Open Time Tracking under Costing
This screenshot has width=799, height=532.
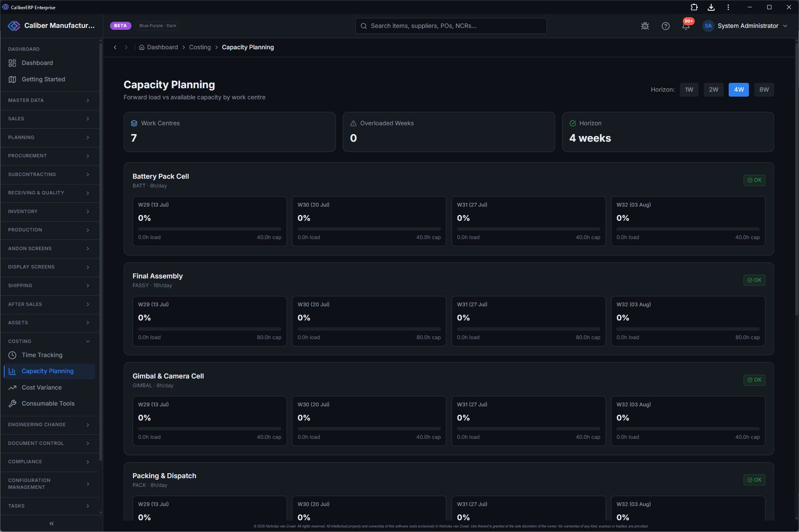(x=49, y=355)
